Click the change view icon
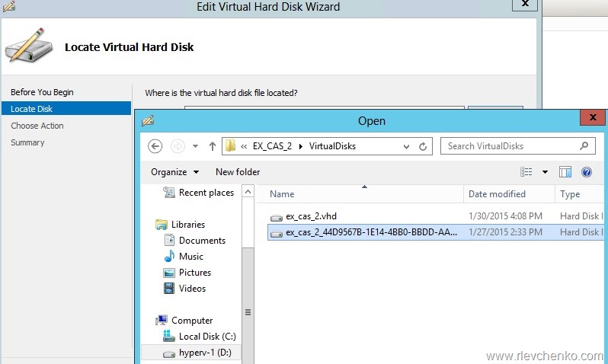The image size is (608, 364). click(x=526, y=172)
